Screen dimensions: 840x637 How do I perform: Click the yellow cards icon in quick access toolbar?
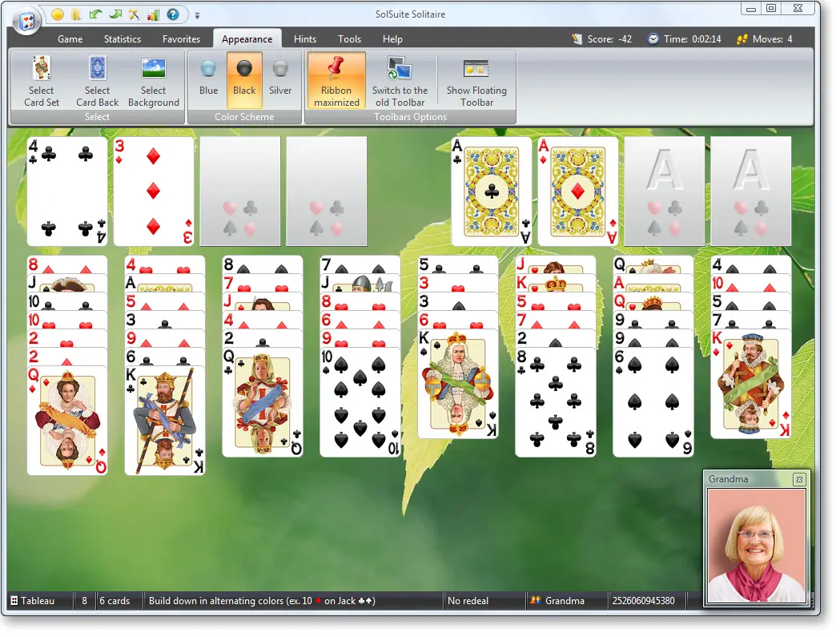point(75,14)
